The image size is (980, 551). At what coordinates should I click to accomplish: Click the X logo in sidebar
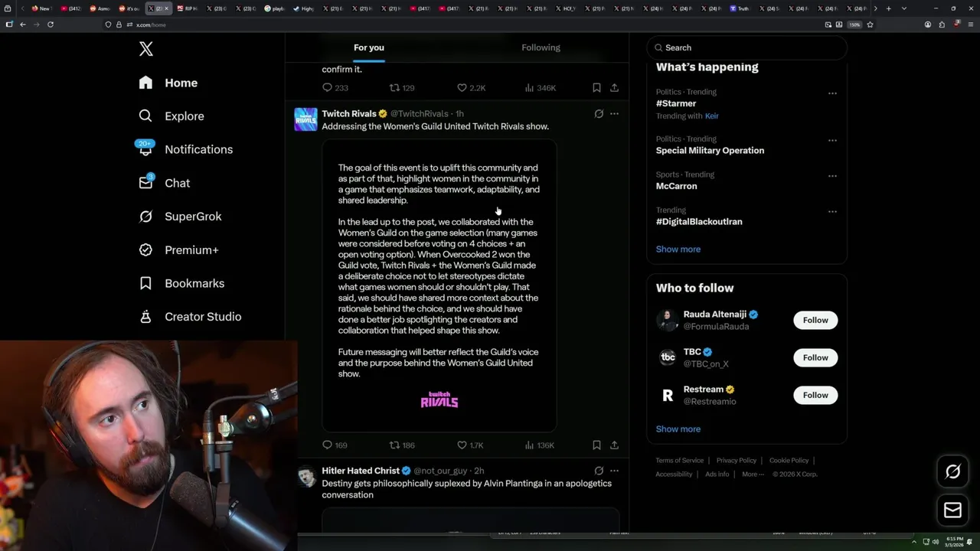coord(146,49)
